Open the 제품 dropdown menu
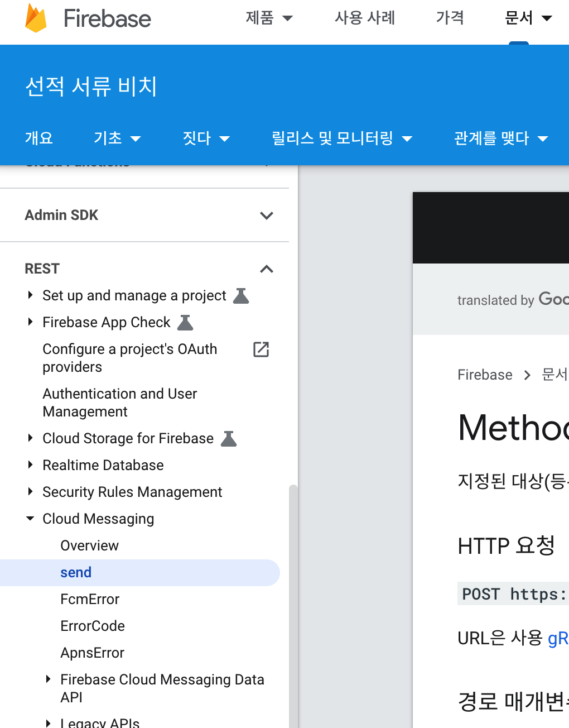The width and height of the screenshot is (569, 728). pos(269,18)
